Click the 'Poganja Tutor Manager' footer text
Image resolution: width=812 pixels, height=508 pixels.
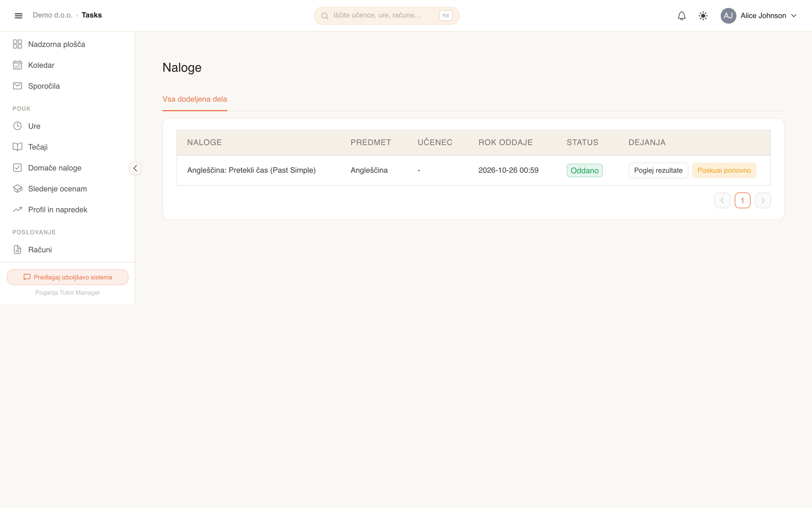pyautogui.click(x=67, y=293)
